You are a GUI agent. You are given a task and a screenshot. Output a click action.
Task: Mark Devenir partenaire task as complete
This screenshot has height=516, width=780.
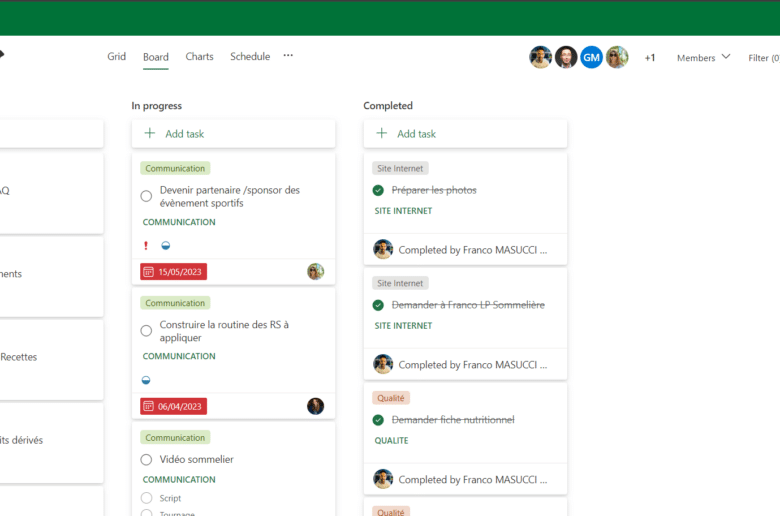click(x=146, y=196)
